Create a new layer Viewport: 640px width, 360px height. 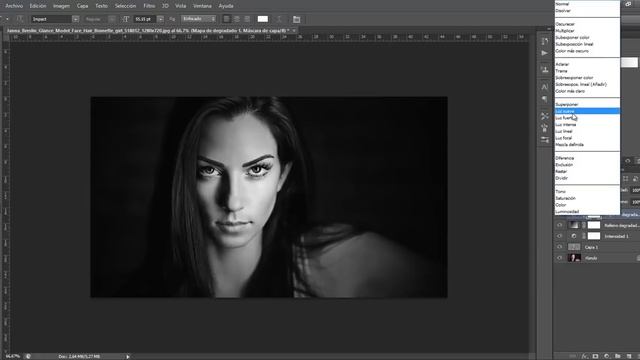coord(629,356)
